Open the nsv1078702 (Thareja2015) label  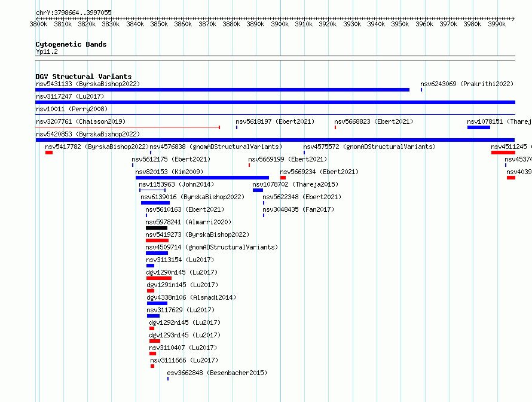point(295,184)
